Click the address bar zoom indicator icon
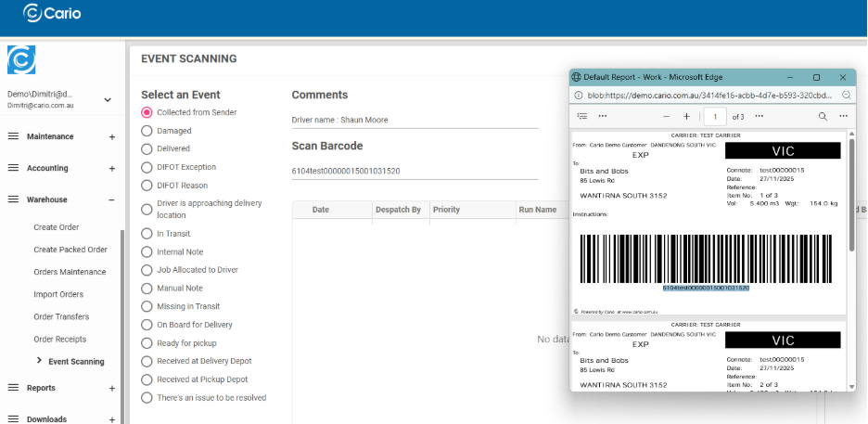 [x=846, y=96]
